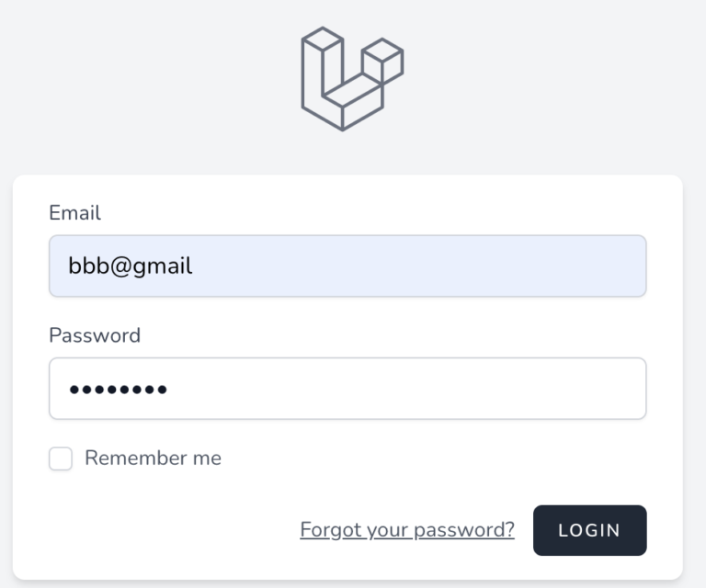
Task: Focus the Email input field
Action: [x=347, y=266]
